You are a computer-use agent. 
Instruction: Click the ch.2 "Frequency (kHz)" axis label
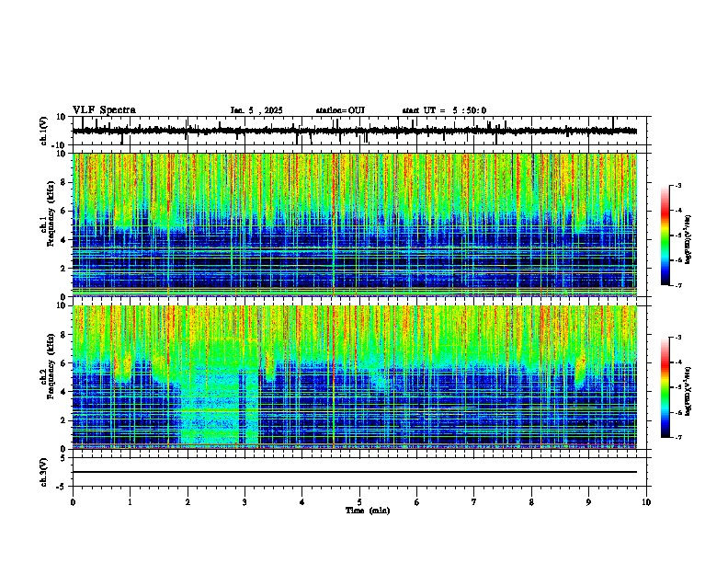(x=51, y=366)
